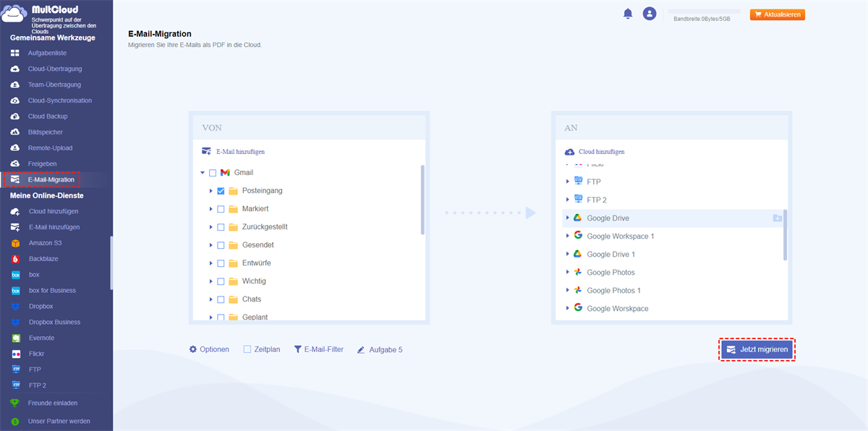Open Remote-Upload in the sidebar
This screenshot has width=868, height=431.
[50, 148]
